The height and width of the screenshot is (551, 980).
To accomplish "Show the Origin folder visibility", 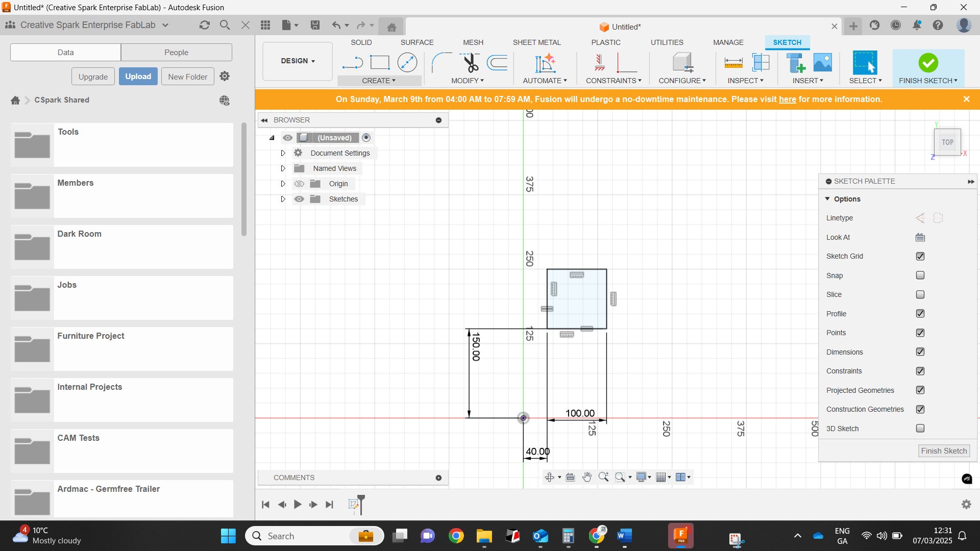I will [299, 184].
